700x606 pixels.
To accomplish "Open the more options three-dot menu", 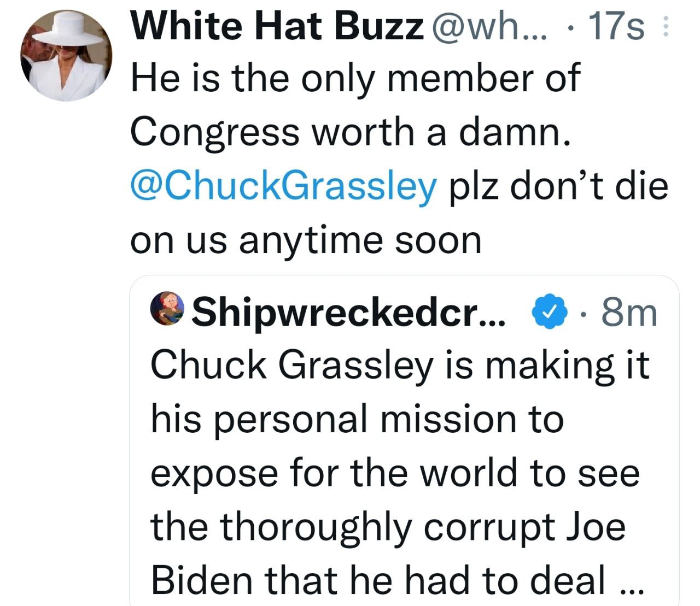I will [x=665, y=26].
